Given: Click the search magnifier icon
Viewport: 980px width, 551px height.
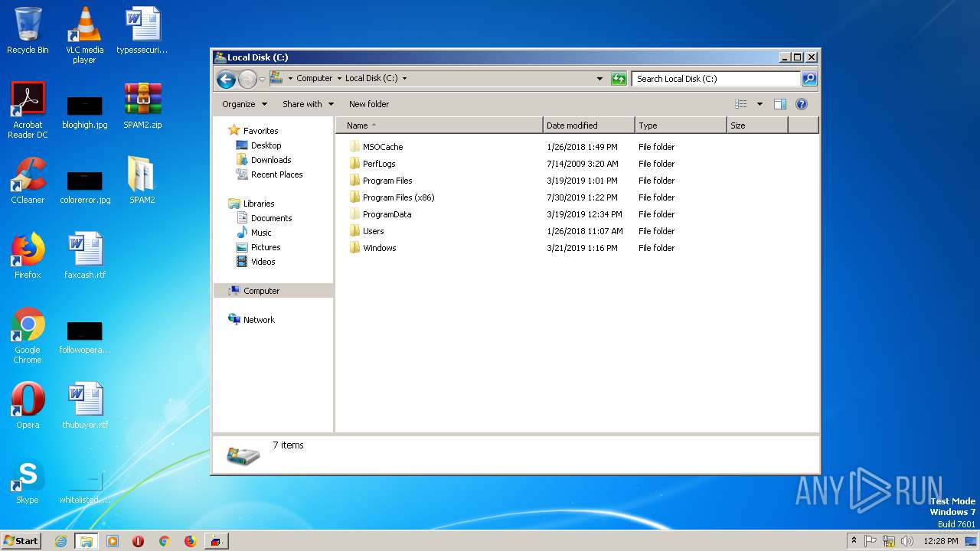Looking at the screenshot, I should (809, 79).
